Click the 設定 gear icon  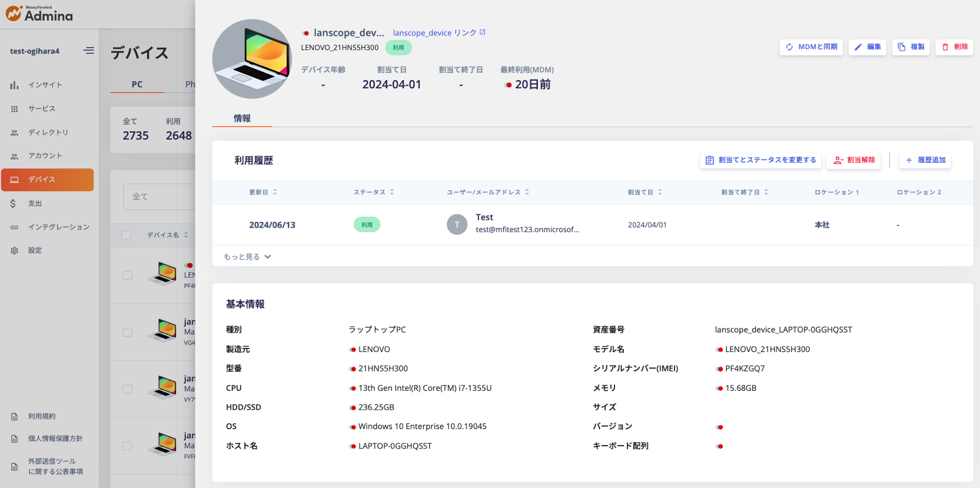[14, 250]
